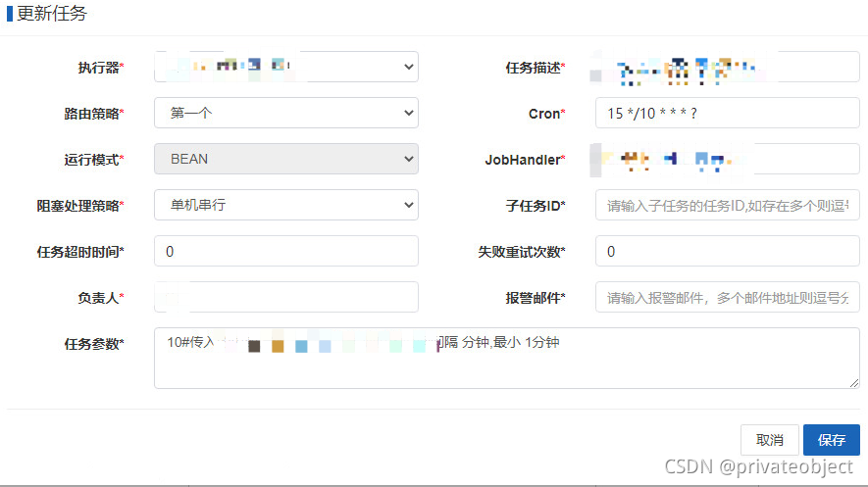Viewport: 868px width, 487px height.
Task: Click the 保存 button
Action: pyautogui.click(x=832, y=440)
